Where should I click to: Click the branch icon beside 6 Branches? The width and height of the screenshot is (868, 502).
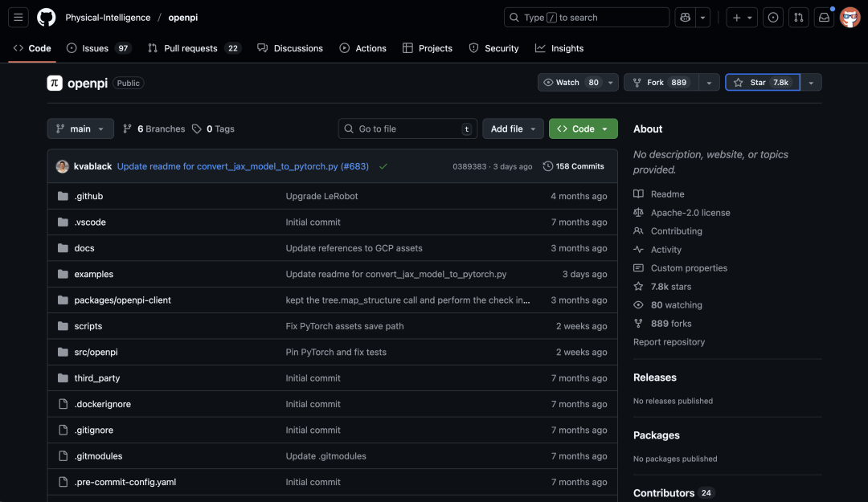point(127,129)
